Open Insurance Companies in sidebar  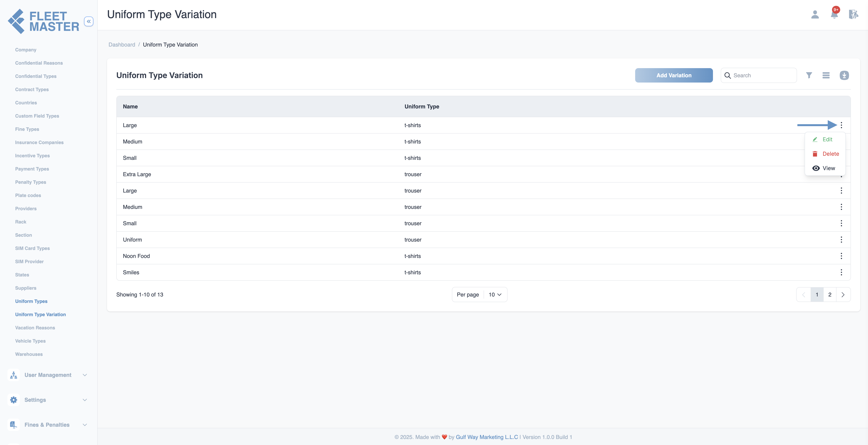pyautogui.click(x=39, y=142)
